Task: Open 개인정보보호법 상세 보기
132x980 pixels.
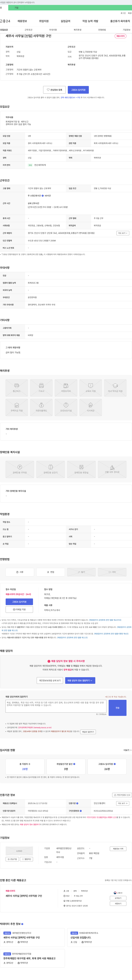Action: 50,681
